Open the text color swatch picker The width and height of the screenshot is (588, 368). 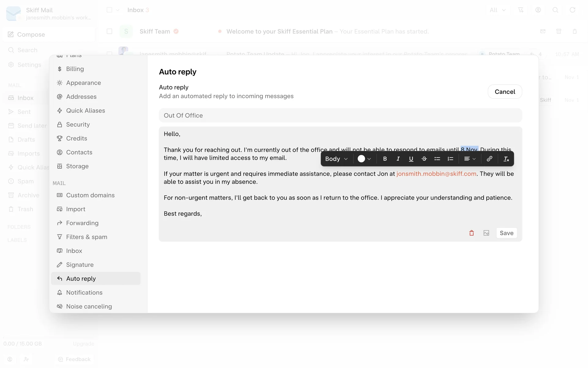364,159
